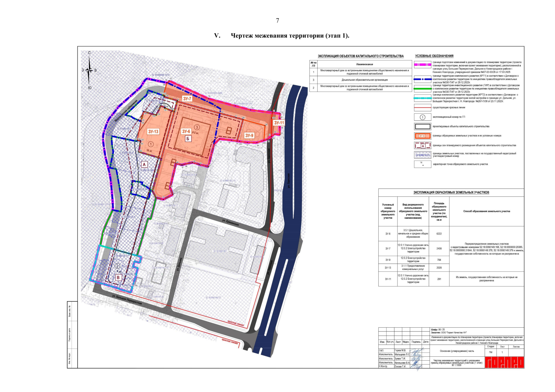The image size is (555, 392).
Task: Select the ЗУ-11 parcel label on map
Action: coord(279,123)
